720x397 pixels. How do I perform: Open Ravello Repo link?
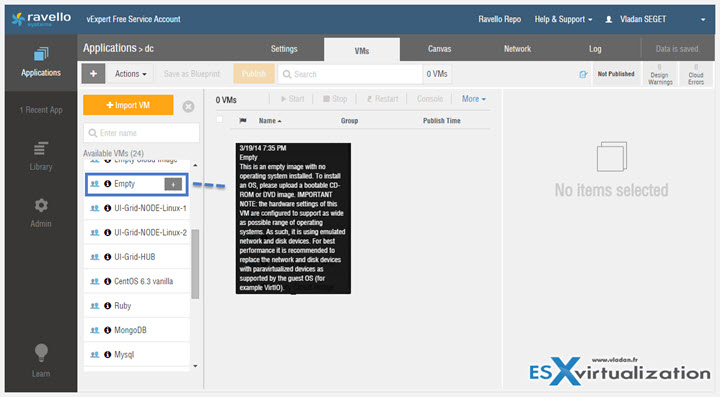[500, 19]
